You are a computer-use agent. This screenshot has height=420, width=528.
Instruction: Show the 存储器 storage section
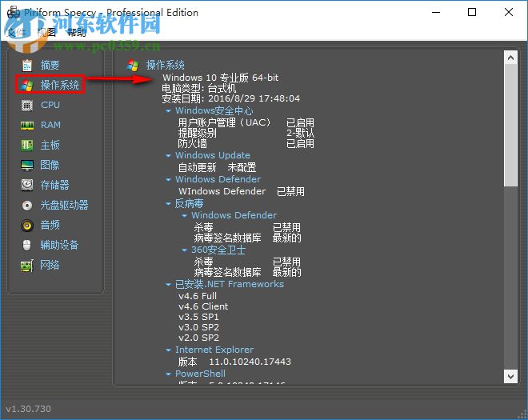click(54, 185)
